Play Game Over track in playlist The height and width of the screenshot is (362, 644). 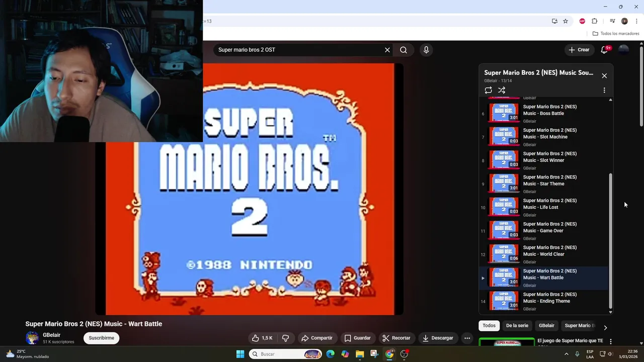(x=544, y=231)
